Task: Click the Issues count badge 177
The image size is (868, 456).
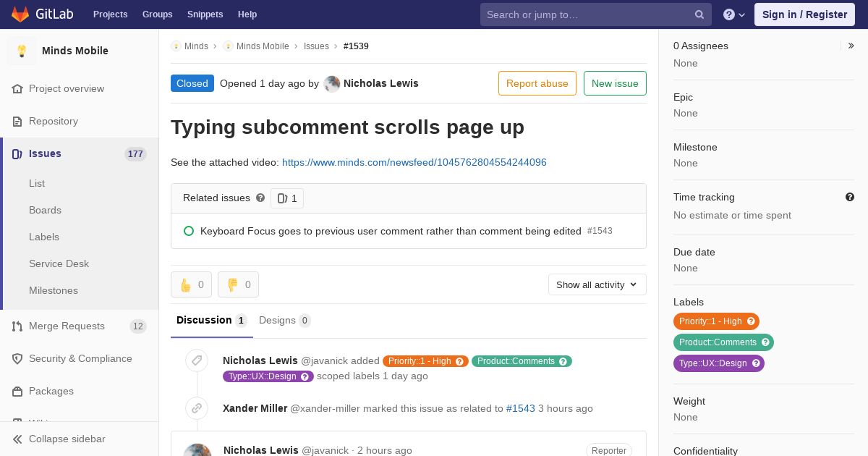Action: pyautogui.click(x=135, y=154)
